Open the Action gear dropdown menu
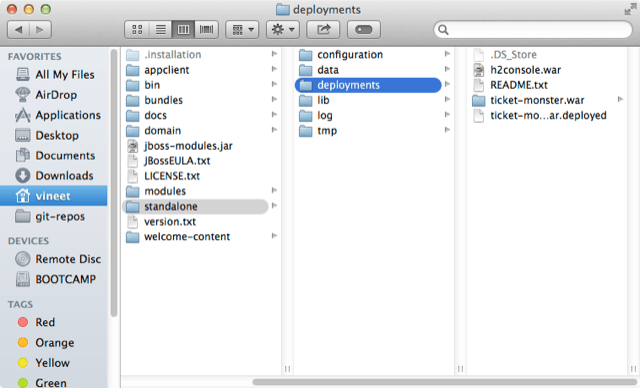 [x=283, y=30]
